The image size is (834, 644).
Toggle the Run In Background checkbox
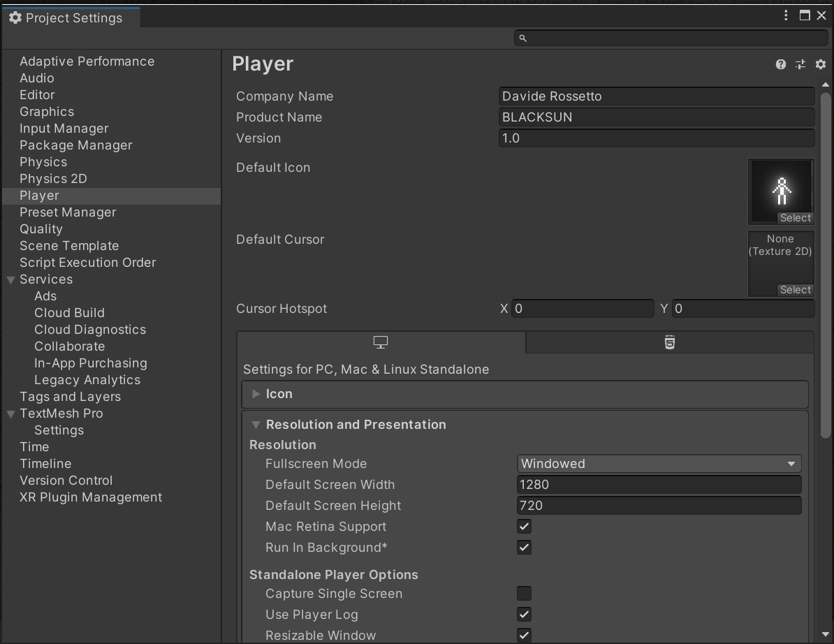[x=524, y=547]
